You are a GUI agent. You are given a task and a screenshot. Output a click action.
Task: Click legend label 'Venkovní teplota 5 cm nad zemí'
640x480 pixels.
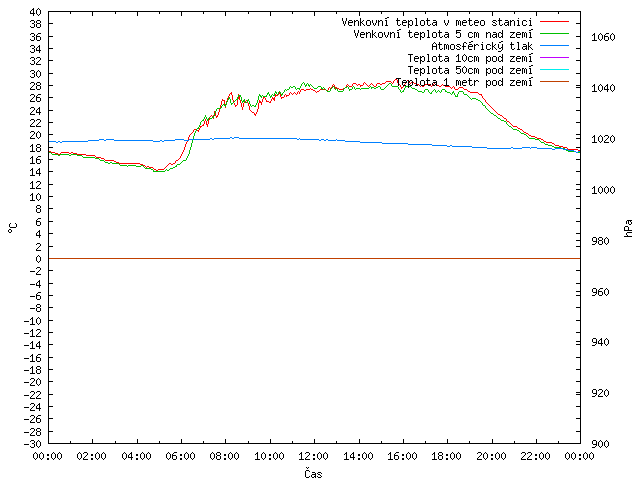point(443,34)
